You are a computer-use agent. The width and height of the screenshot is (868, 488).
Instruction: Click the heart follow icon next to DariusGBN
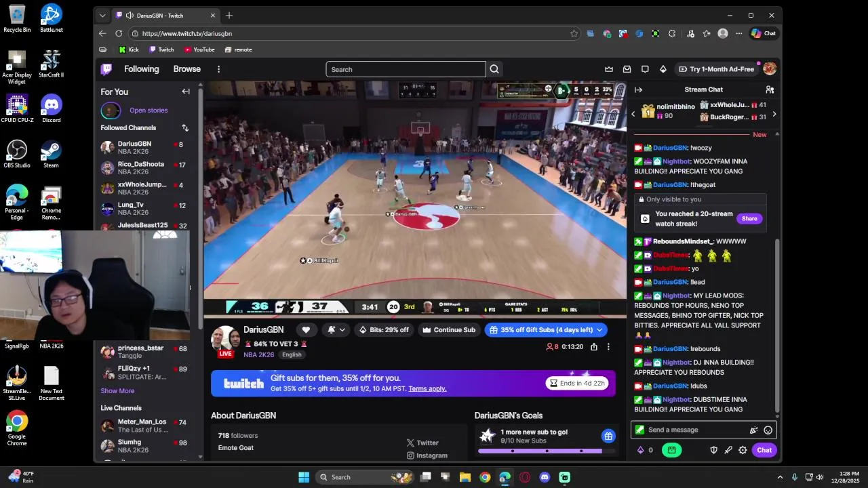(306, 330)
